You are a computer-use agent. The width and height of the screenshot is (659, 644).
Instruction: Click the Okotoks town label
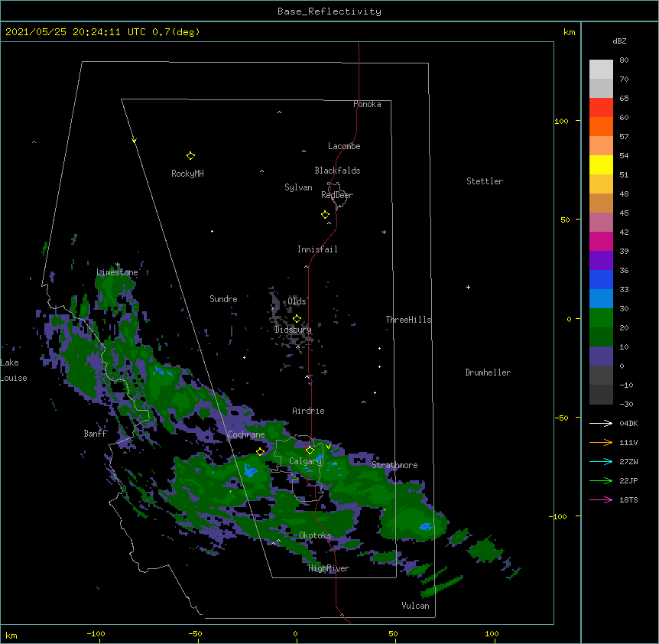[315, 535]
